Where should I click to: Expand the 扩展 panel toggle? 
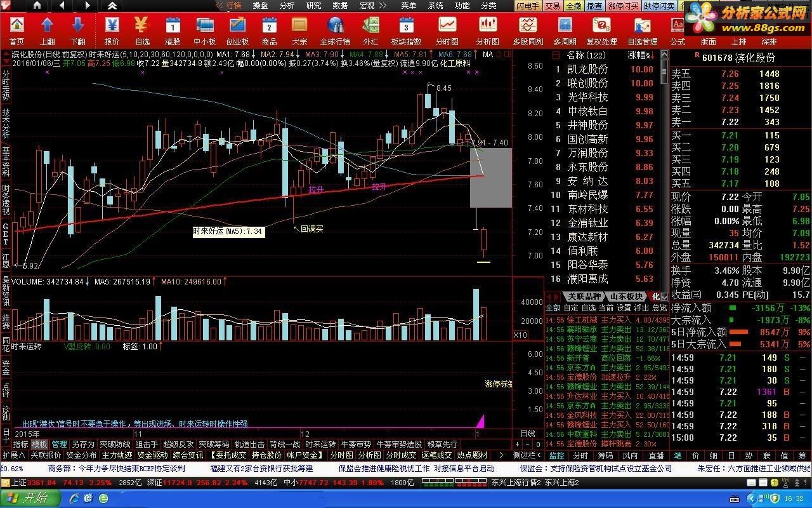pyautogui.click(x=13, y=455)
